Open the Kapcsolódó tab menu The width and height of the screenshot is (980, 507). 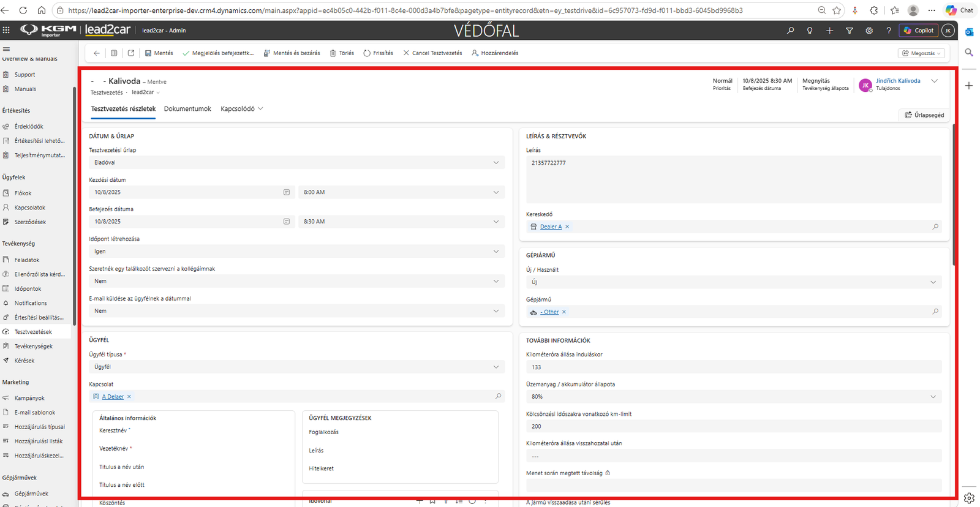pos(242,109)
